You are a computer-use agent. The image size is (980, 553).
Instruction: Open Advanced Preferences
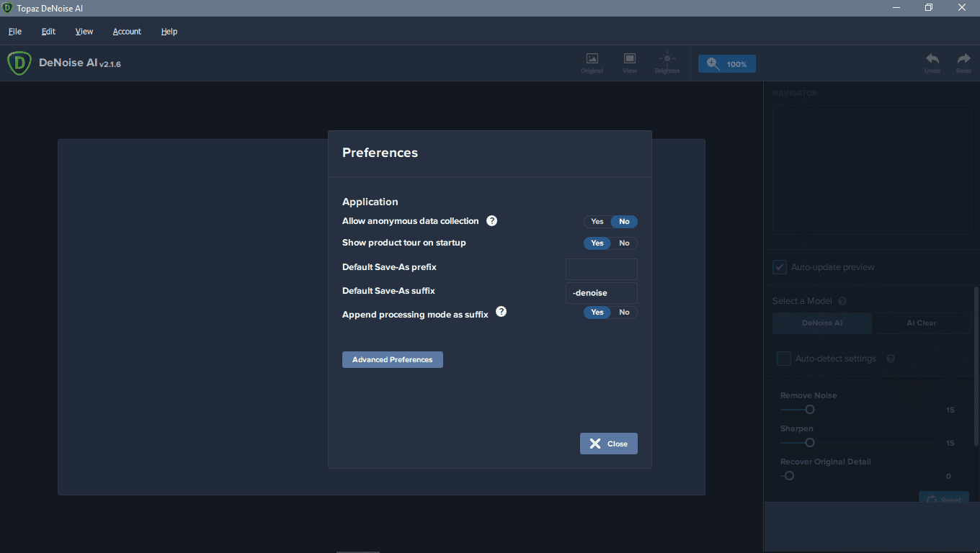coord(393,359)
